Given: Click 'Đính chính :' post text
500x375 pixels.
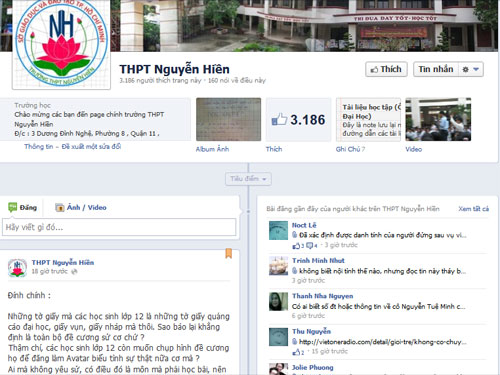Looking at the screenshot, I should (29, 295).
